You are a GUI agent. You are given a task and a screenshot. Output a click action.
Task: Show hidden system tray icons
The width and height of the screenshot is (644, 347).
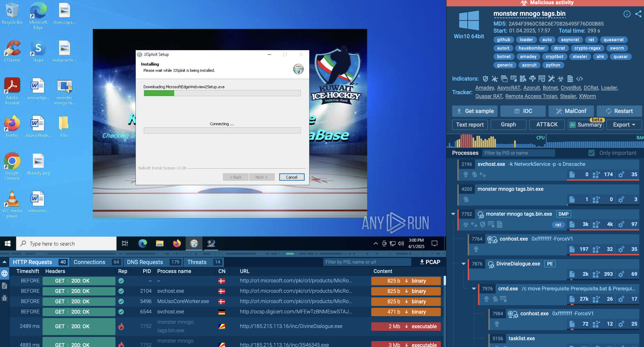pyautogui.click(x=375, y=243)
